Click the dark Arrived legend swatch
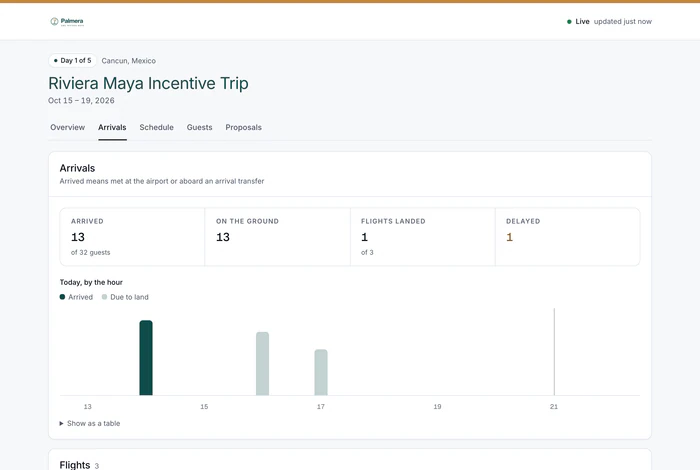700x470 pixels. click(x=62, y=297)
